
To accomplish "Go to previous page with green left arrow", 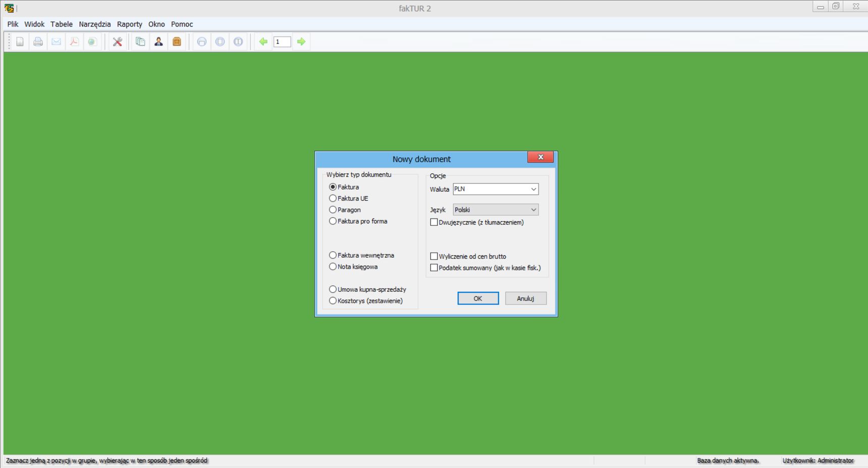I will pyautogui.click(x=263, y=42).
